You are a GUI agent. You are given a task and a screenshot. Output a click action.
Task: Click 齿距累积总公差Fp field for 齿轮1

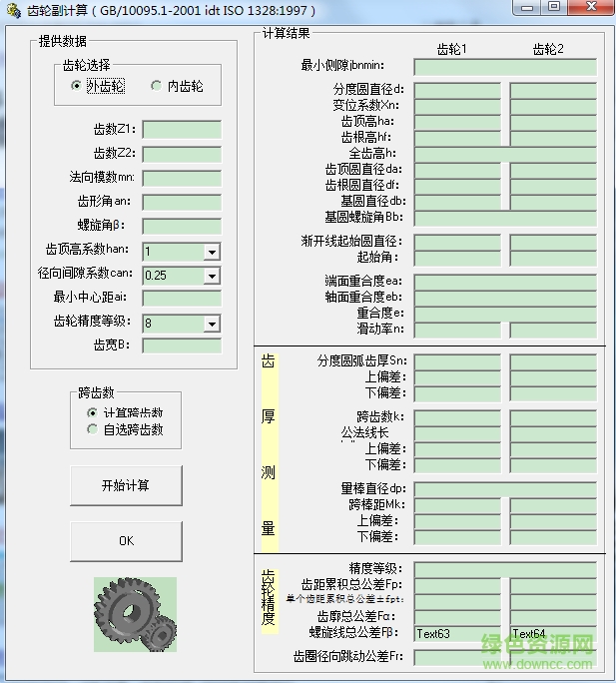click(x=457, y=586)
